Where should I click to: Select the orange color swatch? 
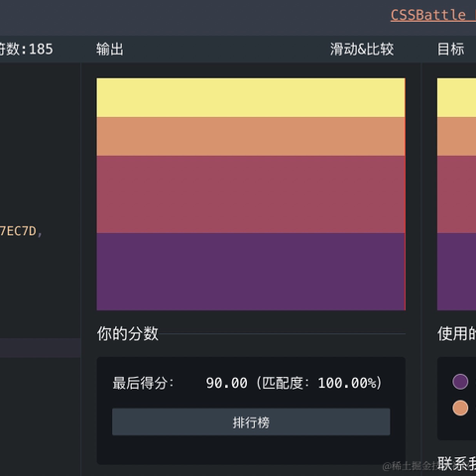click(460, 408)
